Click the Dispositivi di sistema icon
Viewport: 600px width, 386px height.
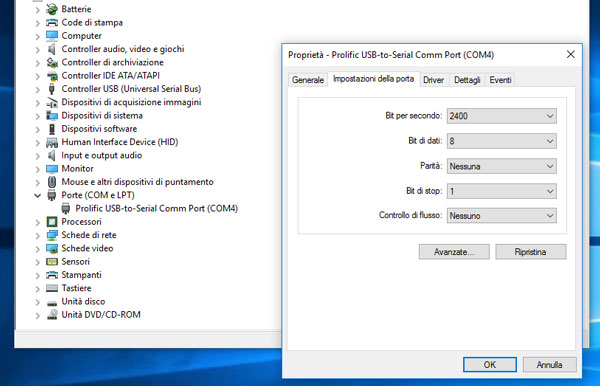point(52,116)
